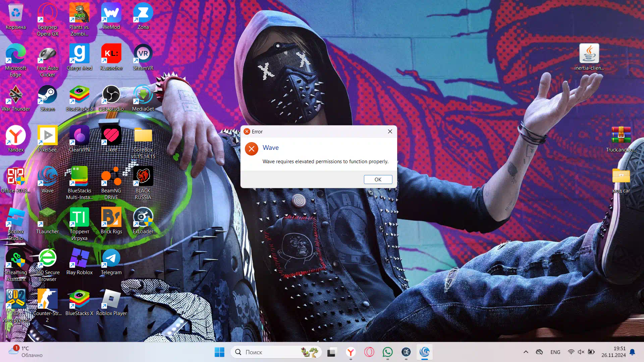The height and width of the screenshot is (362, 644).
Task: Select the Торрент Игруха icon
Action: tap(79, 224)
